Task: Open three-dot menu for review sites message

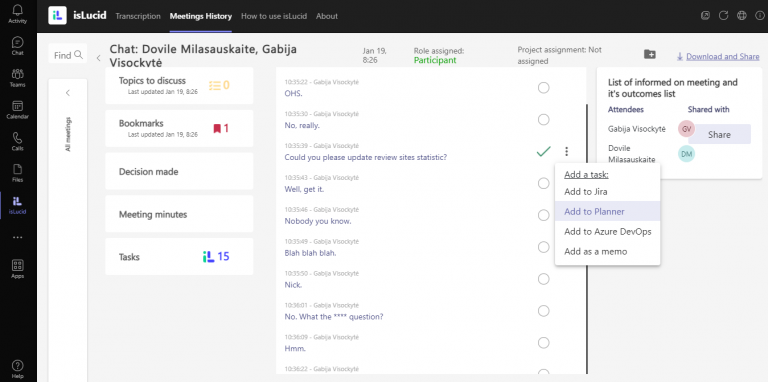Action: tap(566, 151)
